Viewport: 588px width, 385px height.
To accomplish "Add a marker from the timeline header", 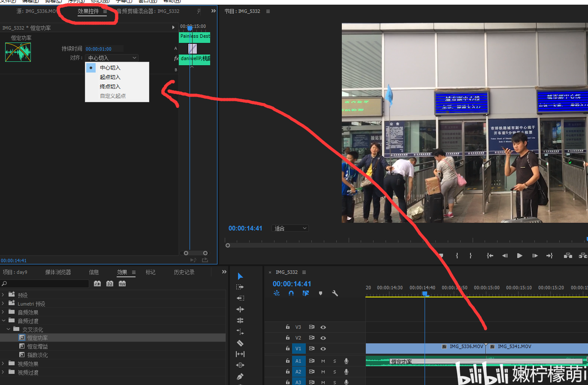I will [x=320, y=293].
